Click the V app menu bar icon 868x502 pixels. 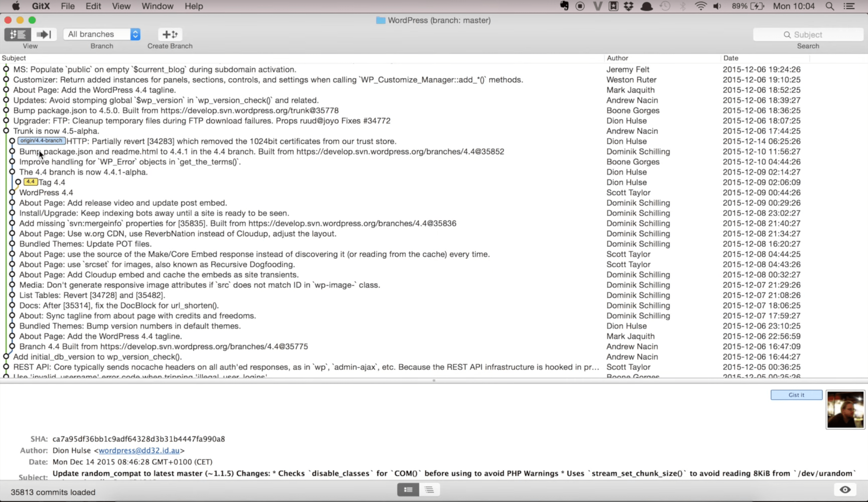[598, 6]
